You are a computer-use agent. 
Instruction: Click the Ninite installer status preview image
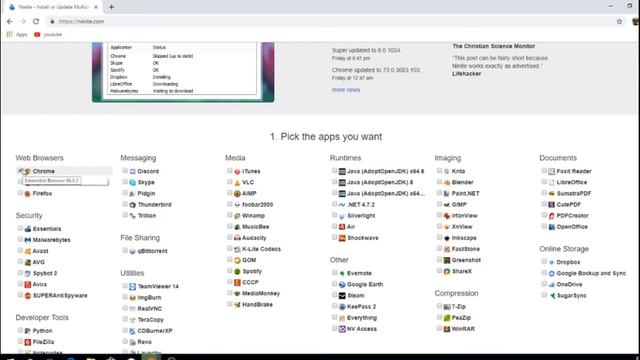183,72
